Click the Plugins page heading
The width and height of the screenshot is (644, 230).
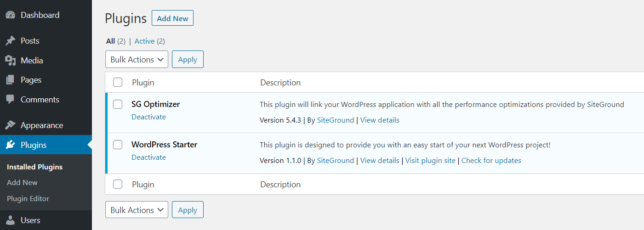(x=125, y=18)
